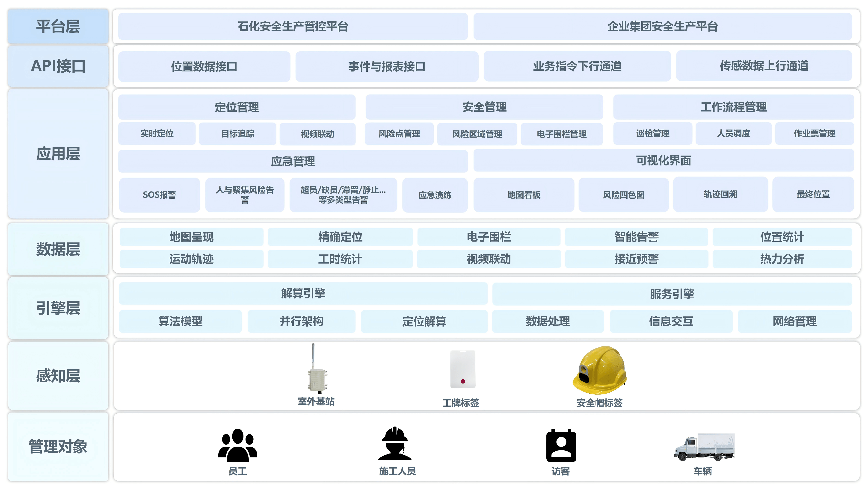Click 地图看板
Screen dimensions: 868x492
coord(524,195)
